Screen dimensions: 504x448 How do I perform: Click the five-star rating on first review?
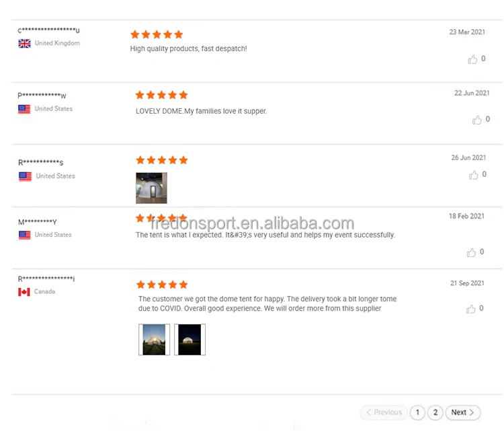click(157, 34)
